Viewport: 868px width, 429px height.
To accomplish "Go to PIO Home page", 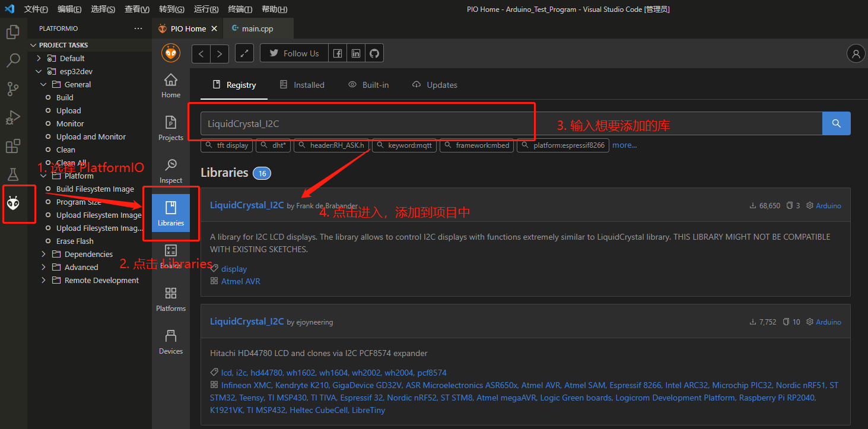I will pyautogui.click(x=171, y=85).
